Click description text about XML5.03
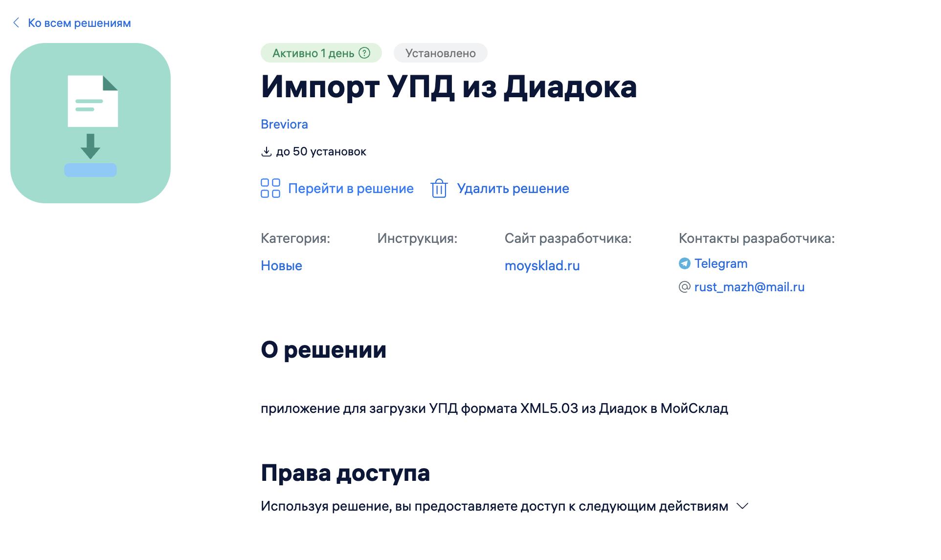The image size is (941, 560). point(494,409)
